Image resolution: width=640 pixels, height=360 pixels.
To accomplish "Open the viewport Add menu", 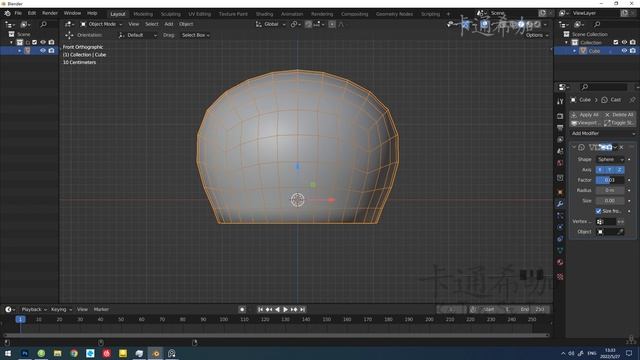I will (x=169, y=24).
